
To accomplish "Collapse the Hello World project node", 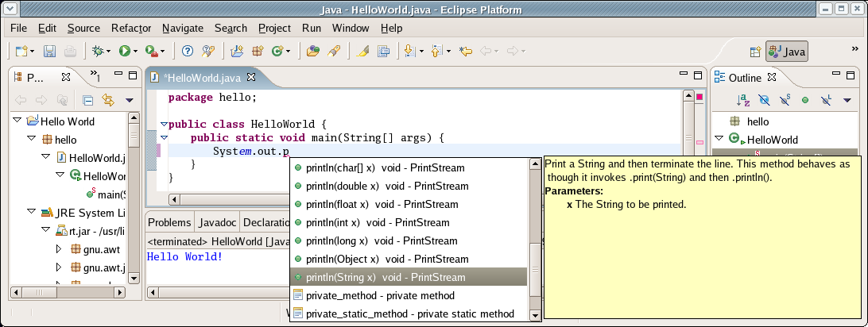I will pyautogui.click(x=17, y=121).
